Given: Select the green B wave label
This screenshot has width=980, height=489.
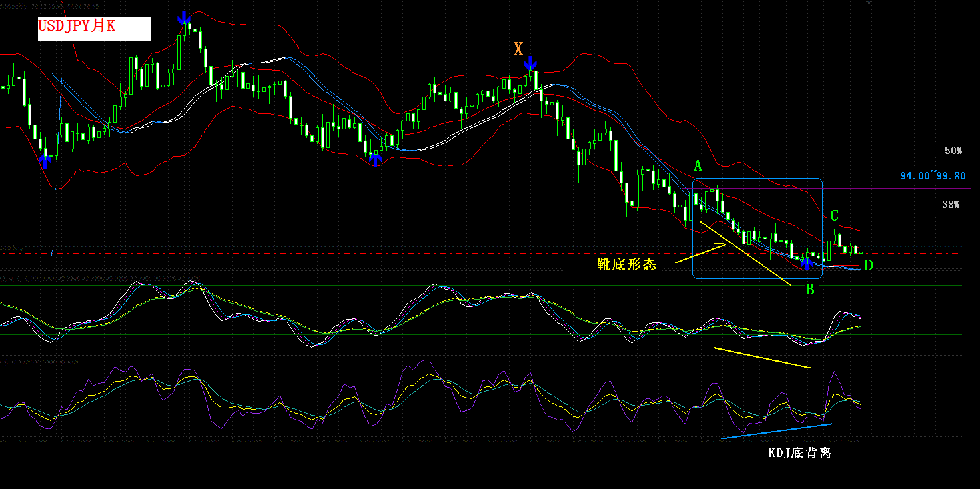Looking at the screenshot, I should point(810,289).
